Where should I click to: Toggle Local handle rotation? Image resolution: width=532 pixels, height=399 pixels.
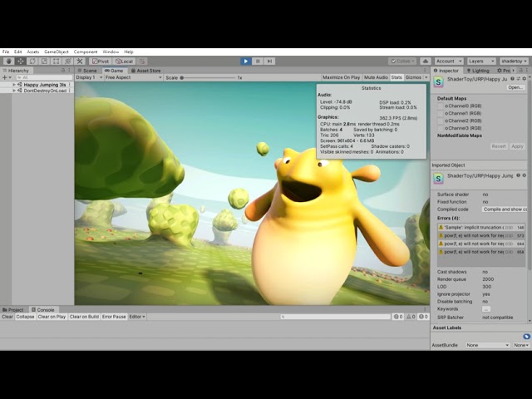pyautogui.click(x=124, y=62)
